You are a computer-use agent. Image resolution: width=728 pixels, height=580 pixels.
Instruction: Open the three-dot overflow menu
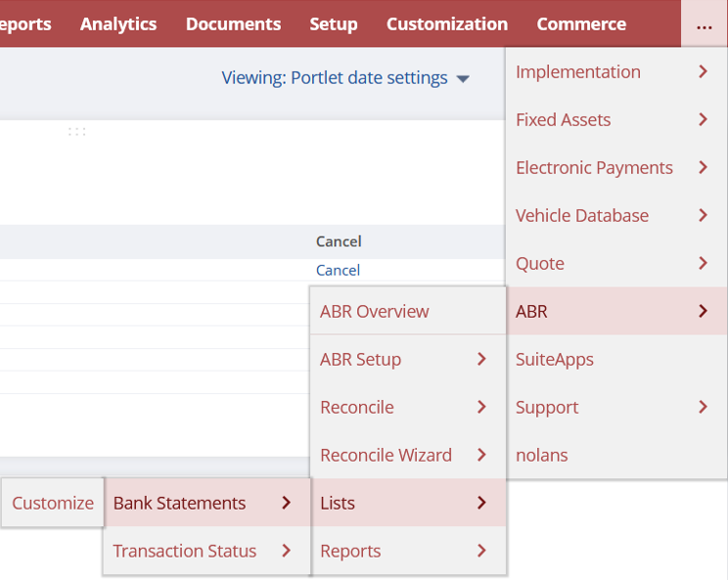click(704, 24)
